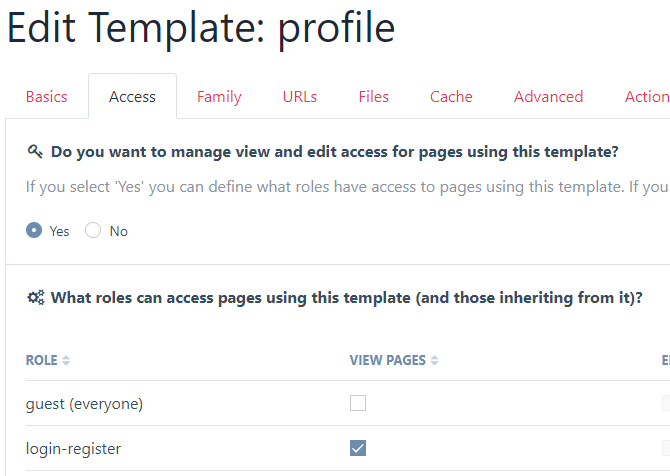Click the gears icon beside roles question
Screen dimensions: 670x476
point(35,297)
